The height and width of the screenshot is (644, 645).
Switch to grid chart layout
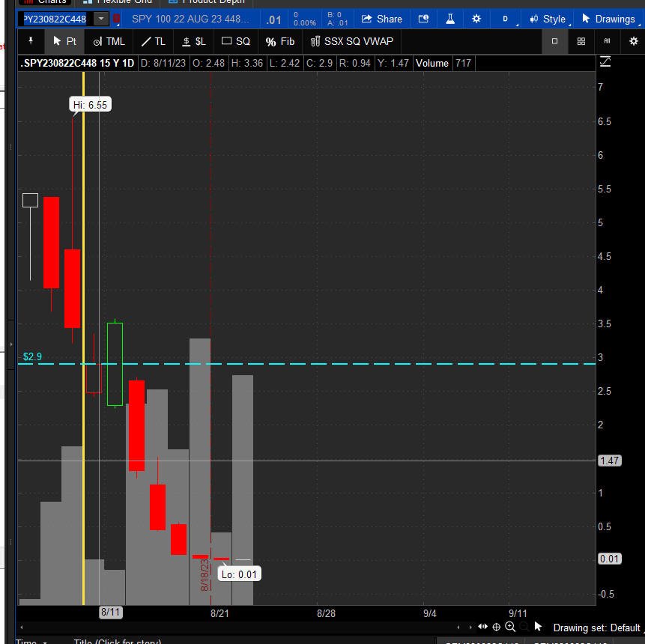(x=581, y=41)
